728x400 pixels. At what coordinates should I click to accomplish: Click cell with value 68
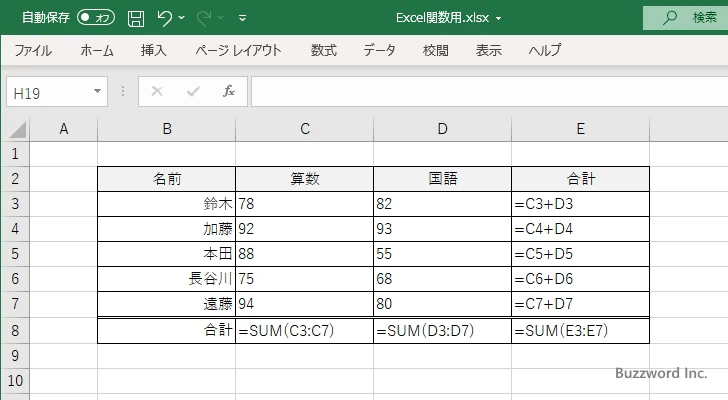(x=442, y=279)
